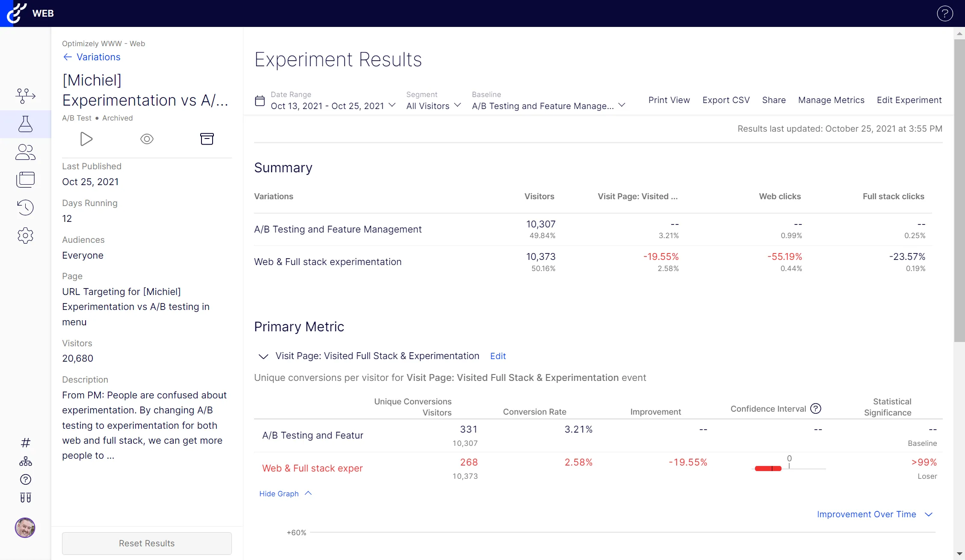Open help circle icon in top bar
This screenshot has width=965, height=560.
pyautogui.click(x=945, y=13)
